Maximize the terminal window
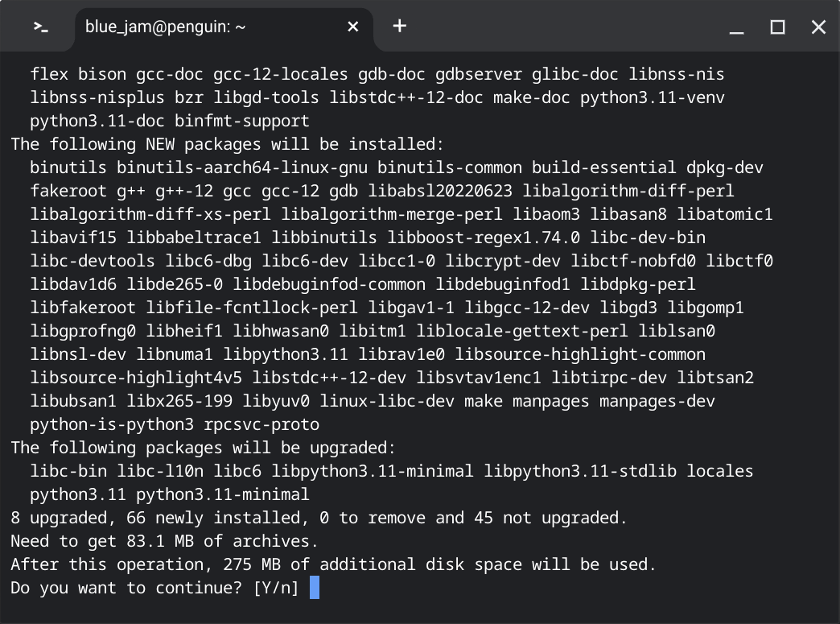 777,27
